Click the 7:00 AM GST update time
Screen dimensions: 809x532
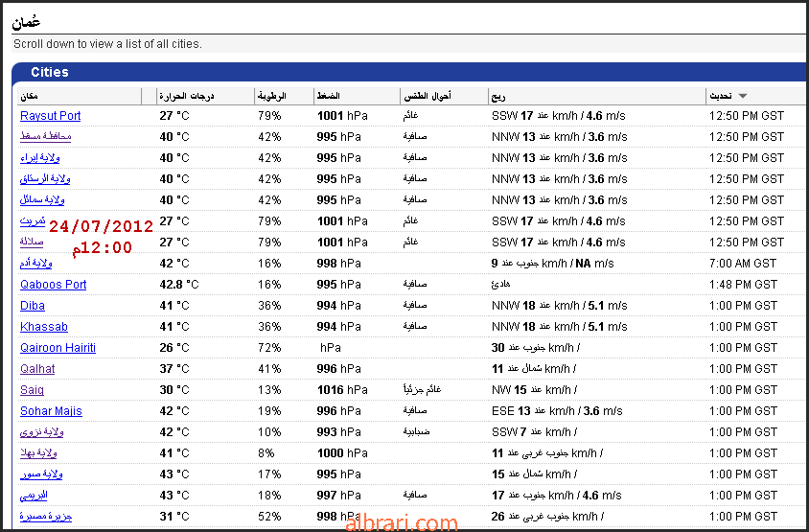coord(743,264)
